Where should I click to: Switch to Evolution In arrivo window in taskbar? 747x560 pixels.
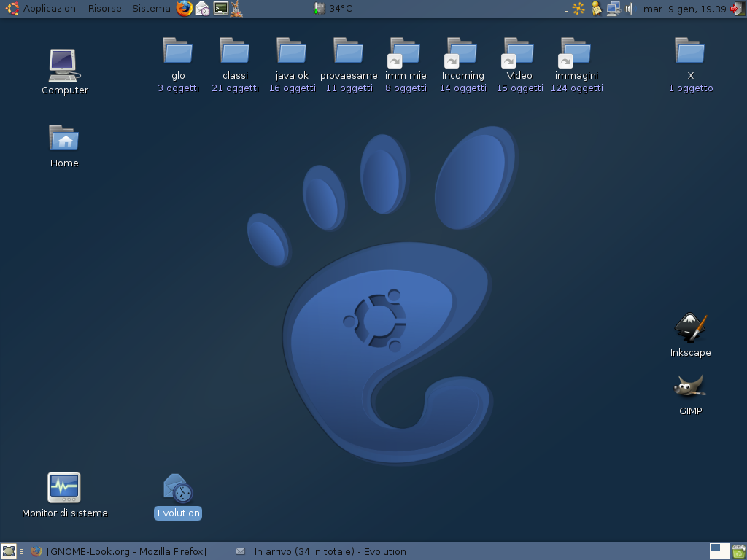point(323,551)
